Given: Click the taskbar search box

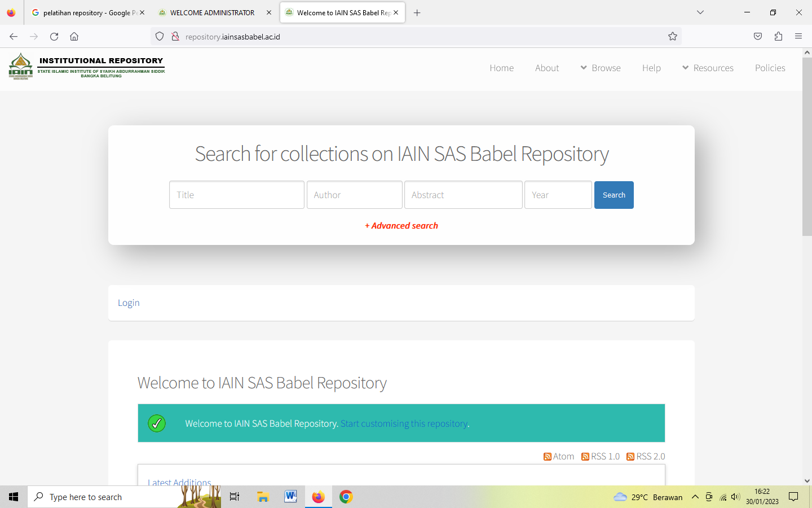Looking at the screenshot, I should coord(124,497).
